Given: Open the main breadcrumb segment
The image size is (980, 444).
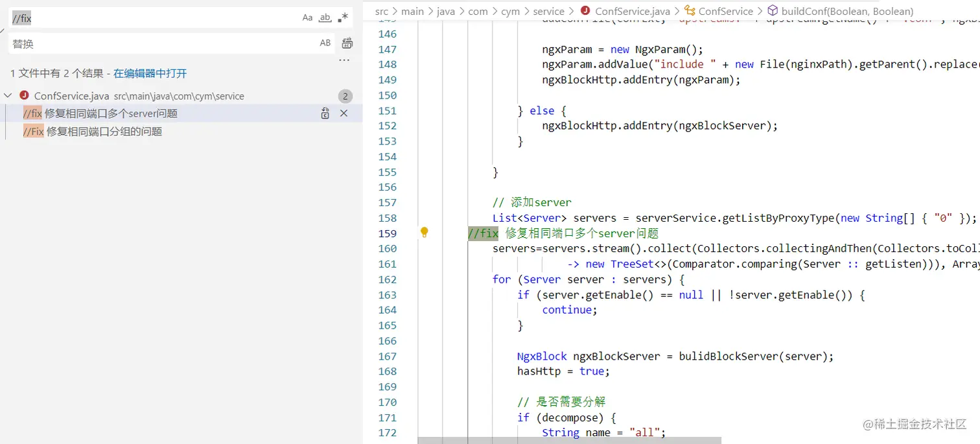Looking at the screenshot, I should [x=412, y=11].
